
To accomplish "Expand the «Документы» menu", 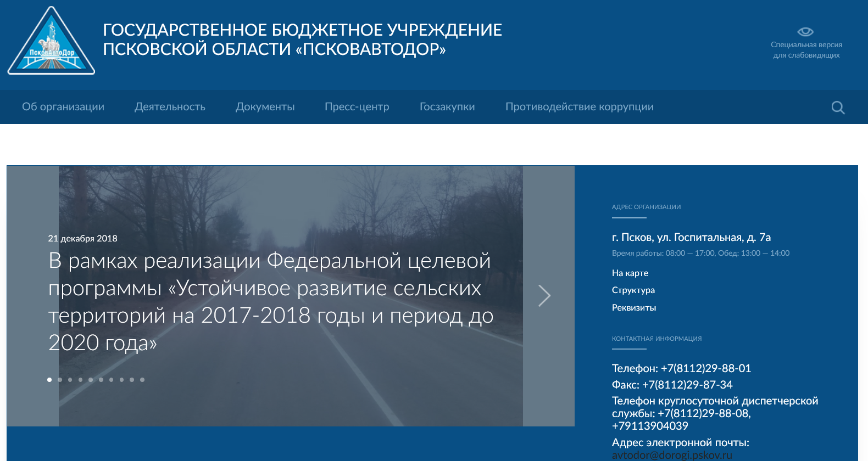I will tap(265, 107).
